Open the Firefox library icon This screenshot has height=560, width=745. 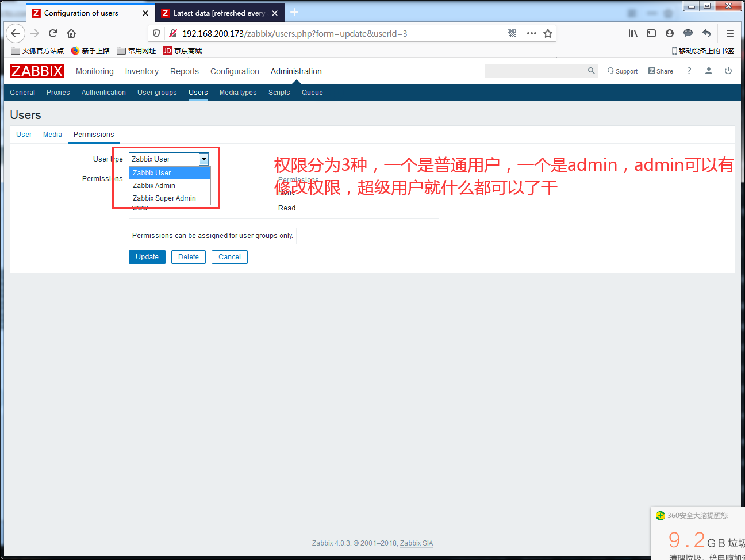pyautogui.click(x=633, y=33)
